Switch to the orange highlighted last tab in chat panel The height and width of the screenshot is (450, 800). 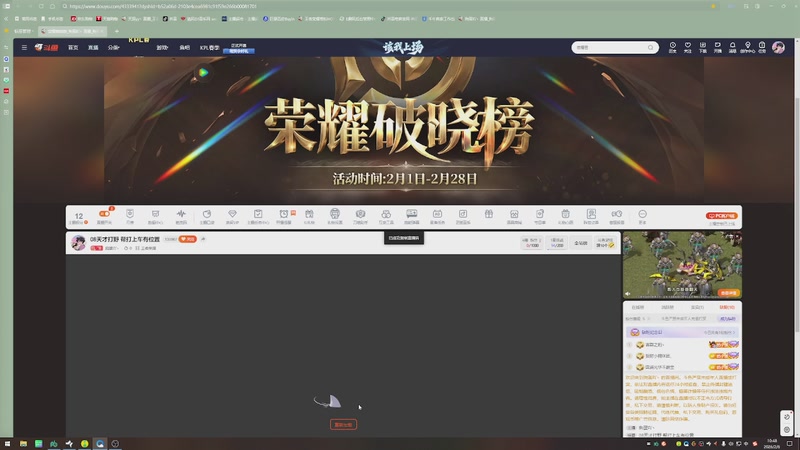pos(727,308)
